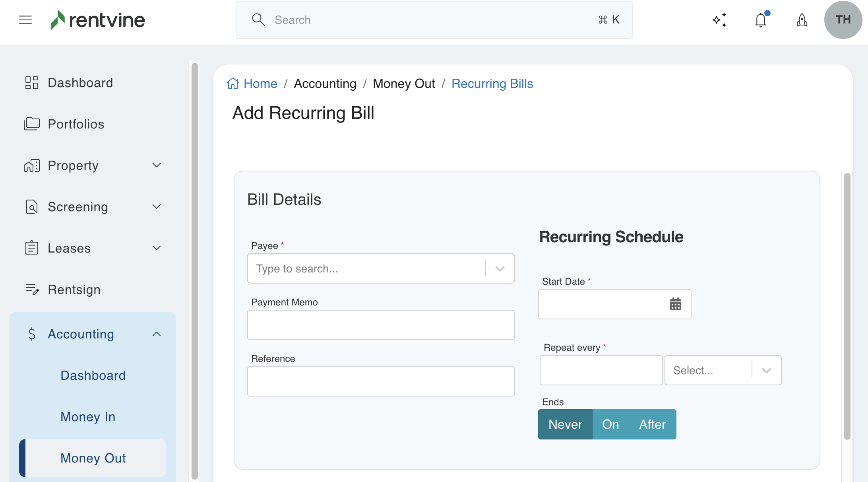Click the AI sparkle icon
Viewport: 868px width, 482px height.
pyautogui.click(x=719, y=20)
